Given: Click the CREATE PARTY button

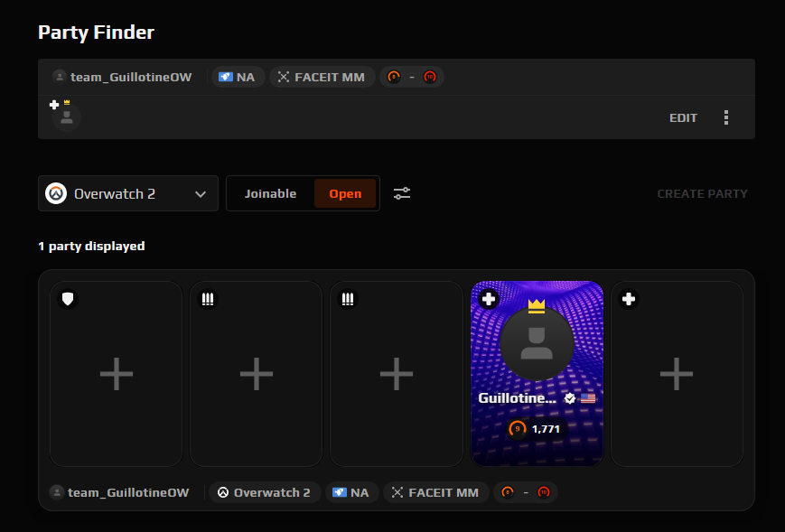Looking at the screenshot, I should click(x=702, y=193).
